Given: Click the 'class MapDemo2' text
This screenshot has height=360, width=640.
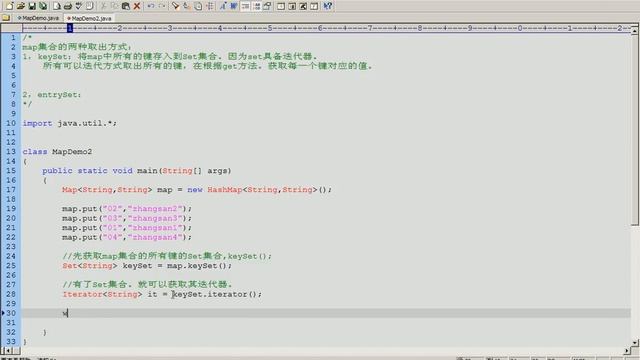Looking at the screenshot, I should (x=57, y=152).
